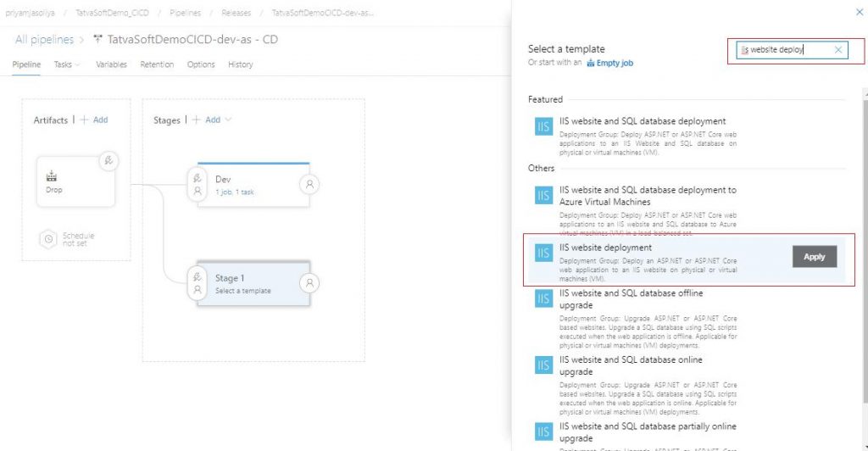The height and width of the screenshot is (451, 868).
Task: Click IIS icon of SQL database offline upgrade
Action: [x=543, y=298]
